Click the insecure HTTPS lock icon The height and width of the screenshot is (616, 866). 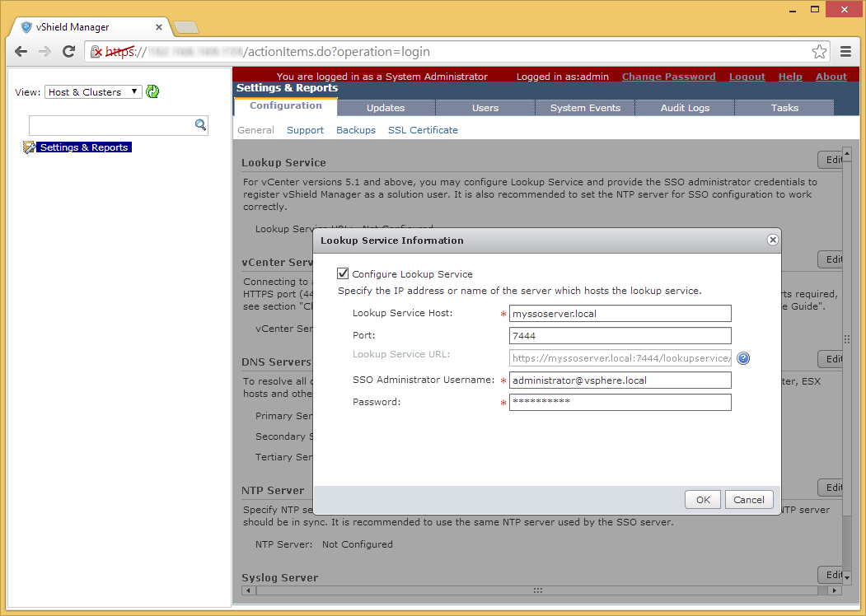[x=96, y=51]
